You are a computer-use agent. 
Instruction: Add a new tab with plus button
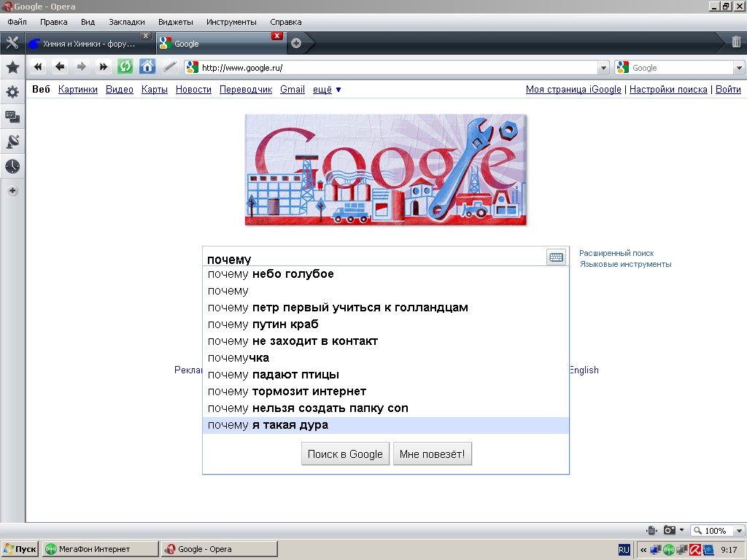point(296,43)
